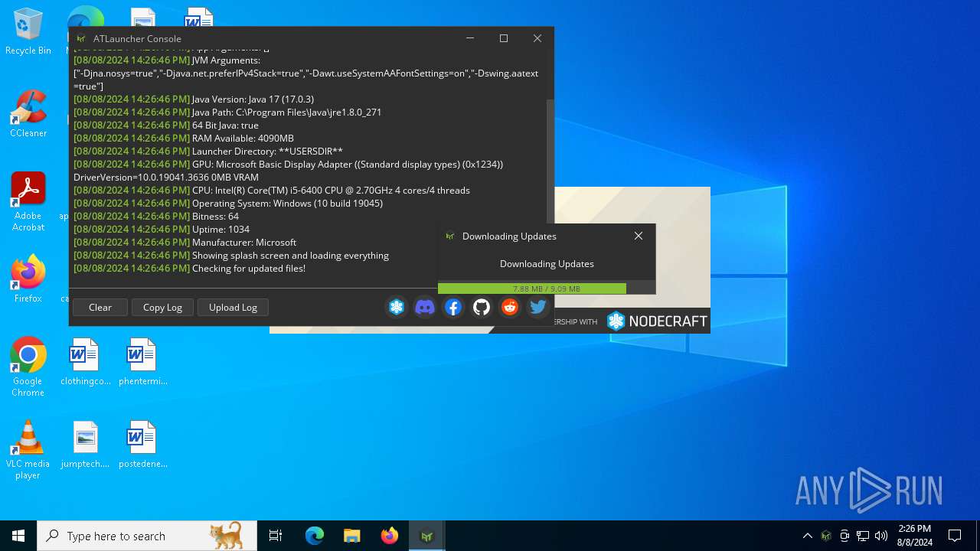Click the ATLauncher taskbar button
980x551 pixels.
coord(427,536)
